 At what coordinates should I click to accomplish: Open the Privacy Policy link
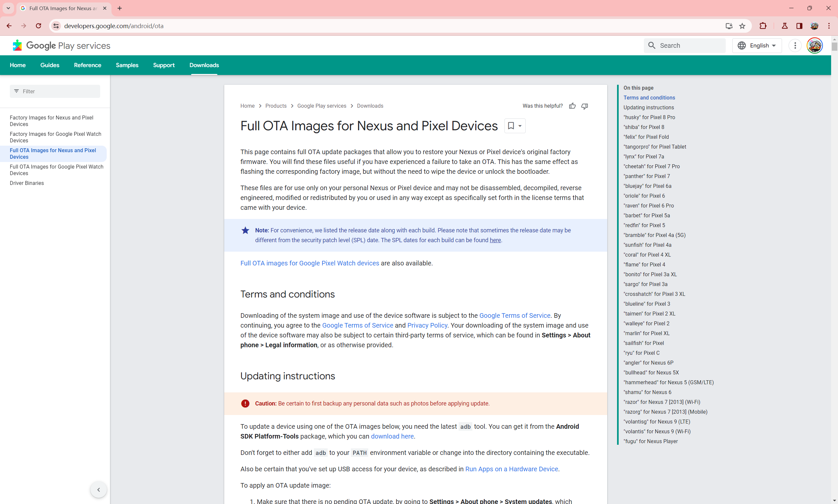[427, 325]
